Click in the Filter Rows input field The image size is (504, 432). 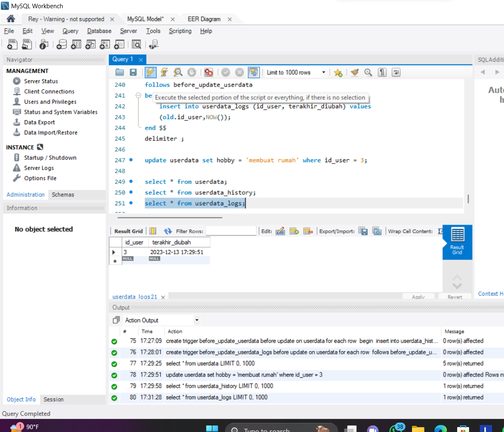231,231
